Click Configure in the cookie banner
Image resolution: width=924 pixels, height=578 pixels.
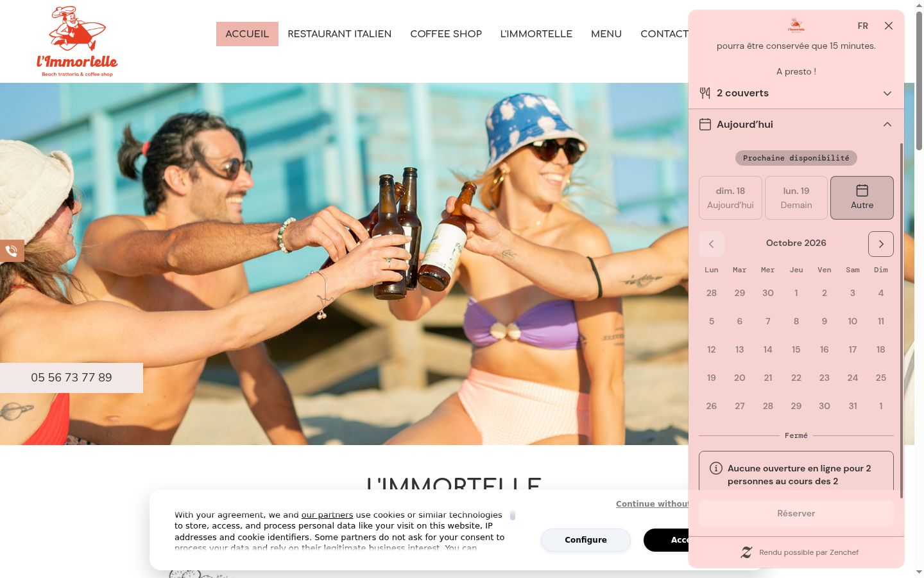[586, 540]
